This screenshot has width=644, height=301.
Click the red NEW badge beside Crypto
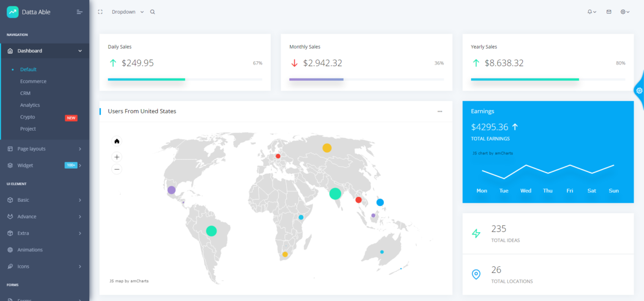(x=71, y=118)
